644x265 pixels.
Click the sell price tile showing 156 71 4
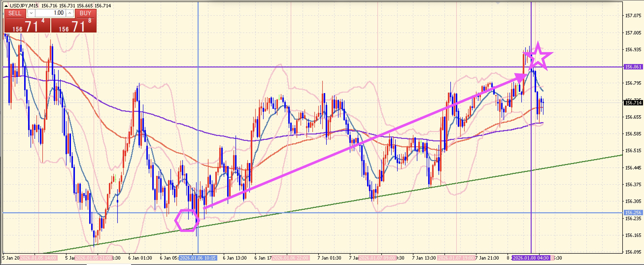click(x=27, y=26)
